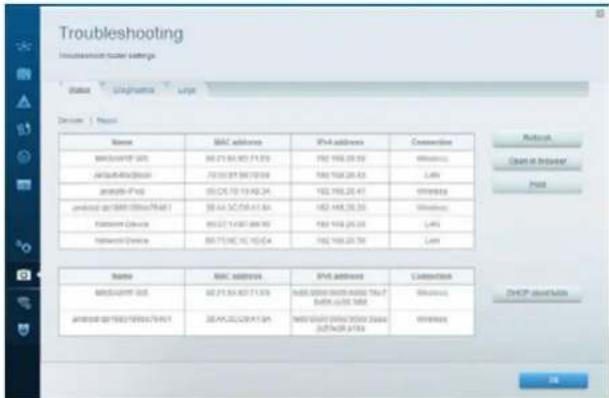Open the Connectivity gears sidebar icon
Image resolution: width=609 pixels, height=398 pixels.
(24, 246)
